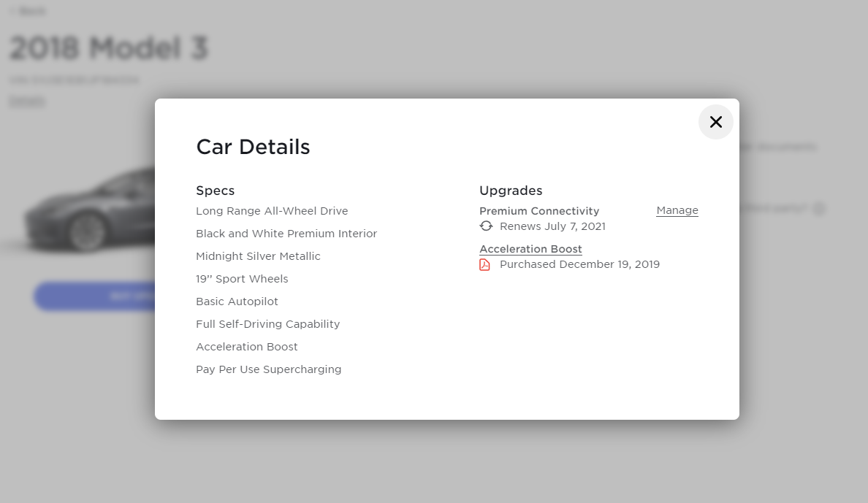Click the blurred info icon behind dialog
The image size is (868, 503).
point(819,209)
